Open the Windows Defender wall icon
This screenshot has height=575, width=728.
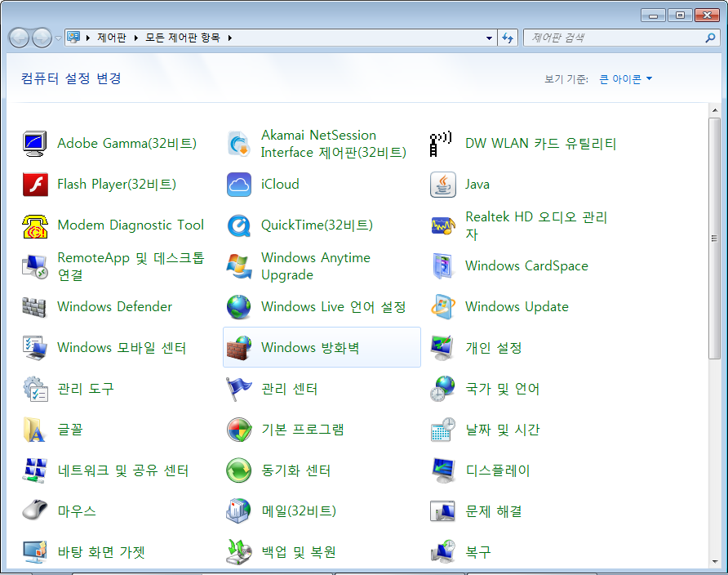coord(34,307)
